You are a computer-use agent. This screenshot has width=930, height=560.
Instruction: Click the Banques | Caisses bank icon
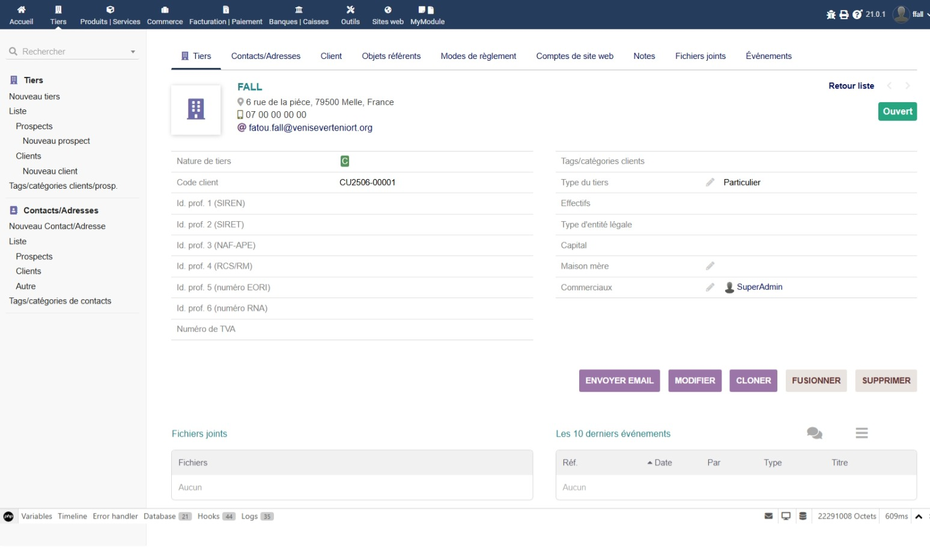click(299, 10)
